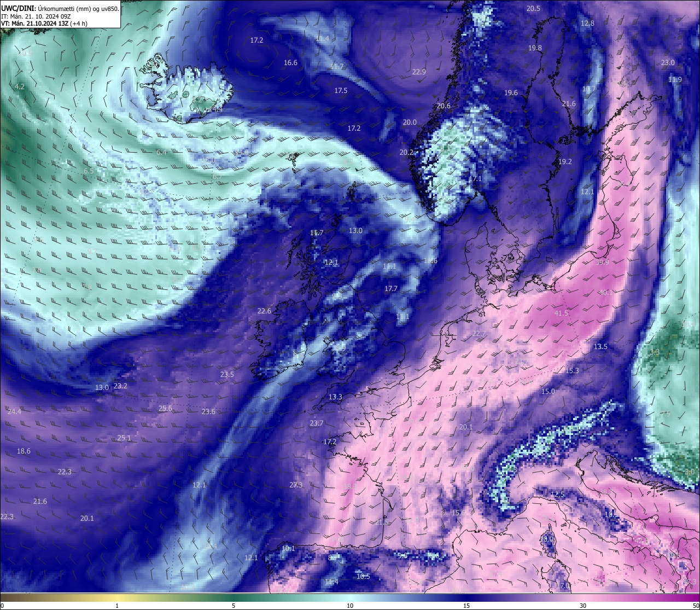This screenshot has width=700, height=610.
Task: Click the 19.6 value label
Action: [511, 92]
